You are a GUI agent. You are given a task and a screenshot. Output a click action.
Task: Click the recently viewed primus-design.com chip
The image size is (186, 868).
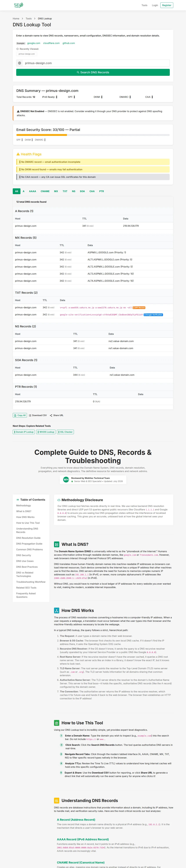[x=27, y=54]
